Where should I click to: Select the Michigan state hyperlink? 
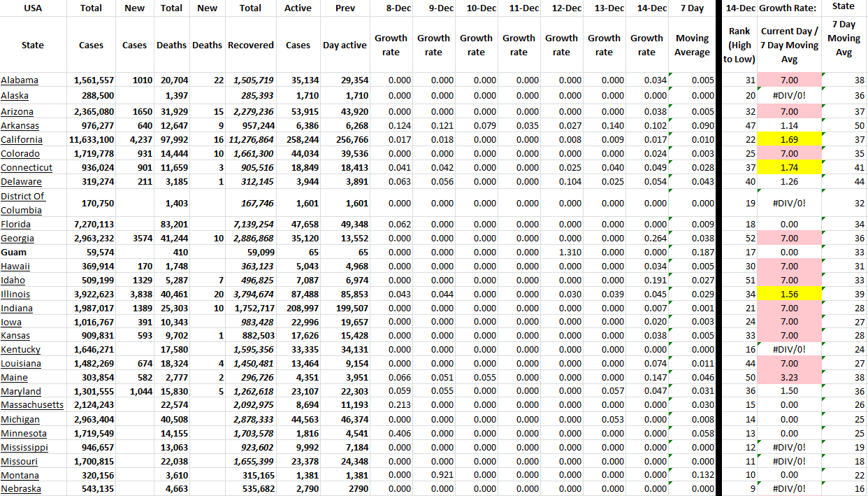(x=20, y=419)
